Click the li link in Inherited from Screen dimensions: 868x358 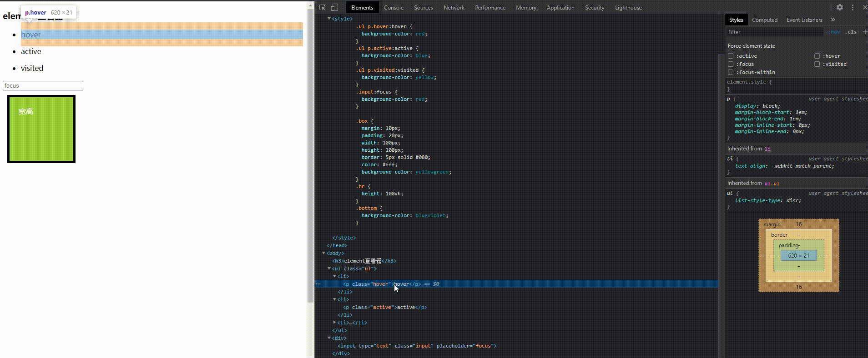(x=767, y=149)
